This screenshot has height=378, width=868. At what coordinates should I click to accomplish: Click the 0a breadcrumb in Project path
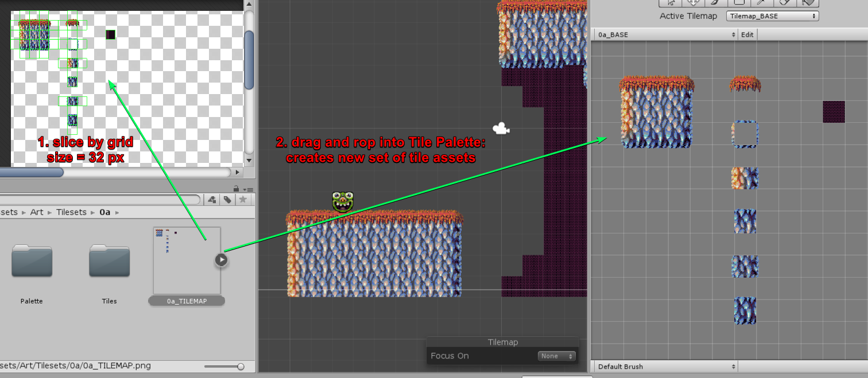click(104, 212)
